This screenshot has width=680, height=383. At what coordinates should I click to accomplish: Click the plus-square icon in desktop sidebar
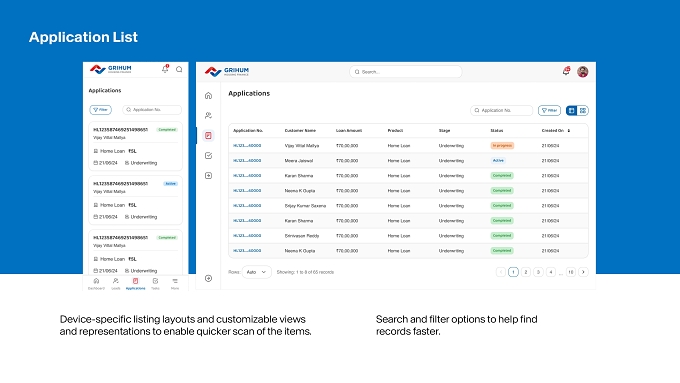[x=208, y=175]
